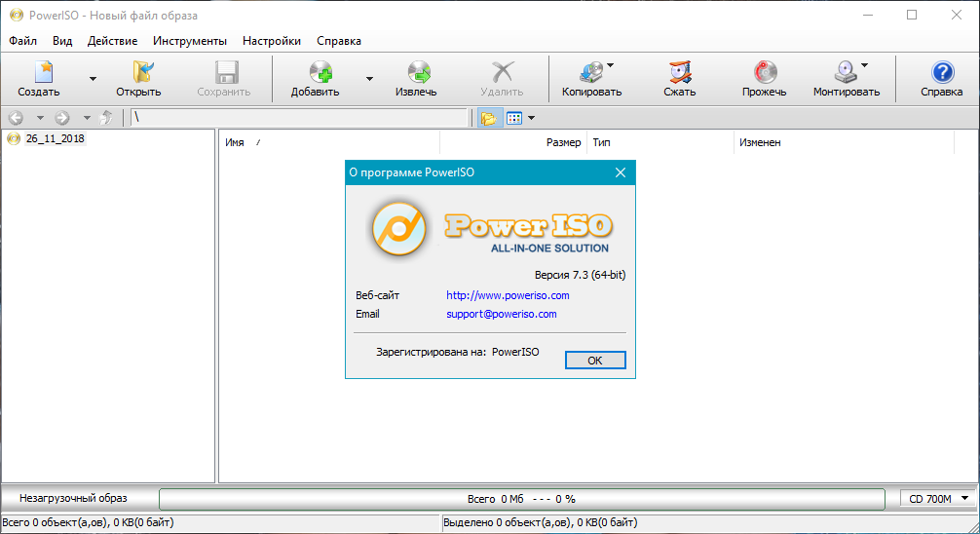Open the Справка menu in menu bar
This screenshot has height=534, width=980.
pyautogui.click(x=339, y=41)
